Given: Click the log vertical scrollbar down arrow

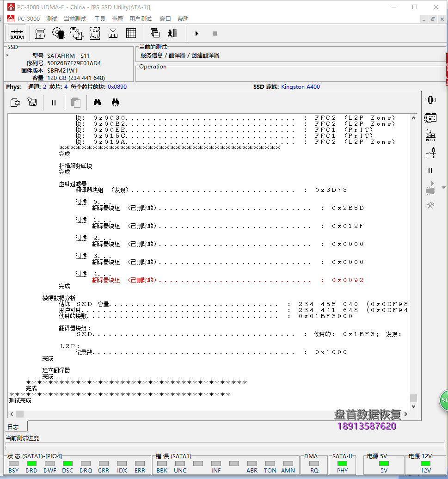Looking at the screenshot, I should [x=413, y=406].
